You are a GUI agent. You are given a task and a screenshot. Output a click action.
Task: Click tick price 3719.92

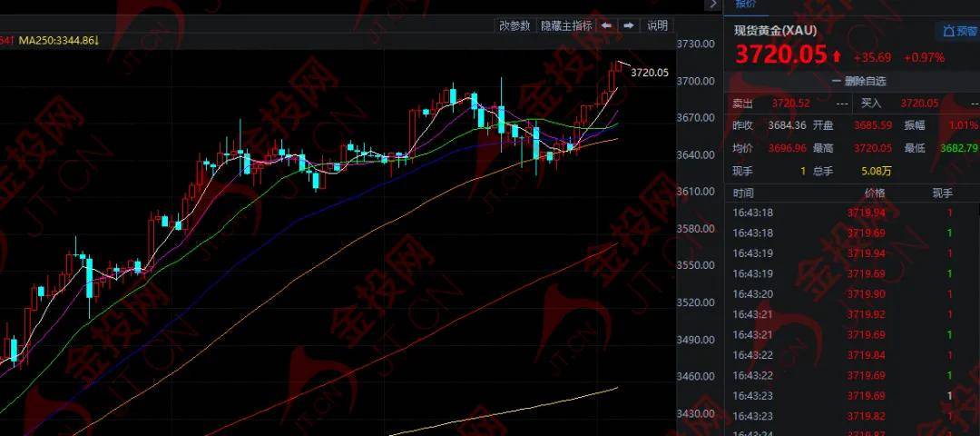867,314
